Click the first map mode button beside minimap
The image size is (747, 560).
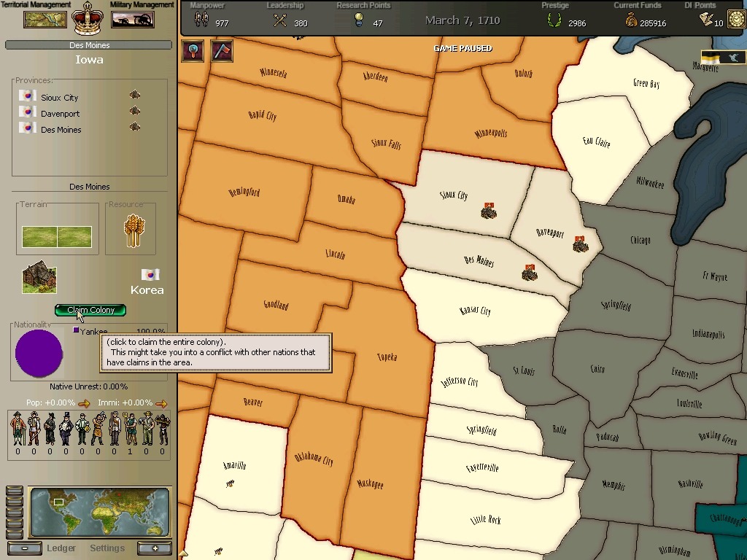(x=15, y=491)
